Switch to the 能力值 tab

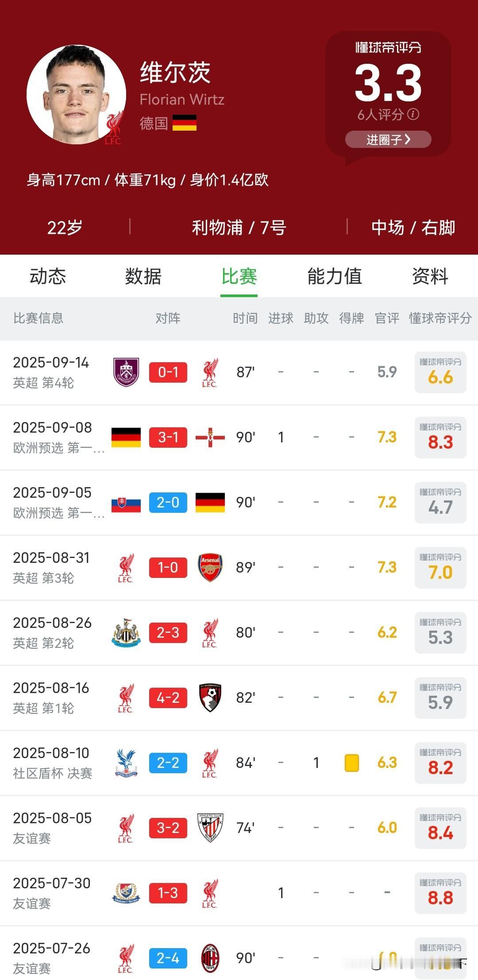335,276
